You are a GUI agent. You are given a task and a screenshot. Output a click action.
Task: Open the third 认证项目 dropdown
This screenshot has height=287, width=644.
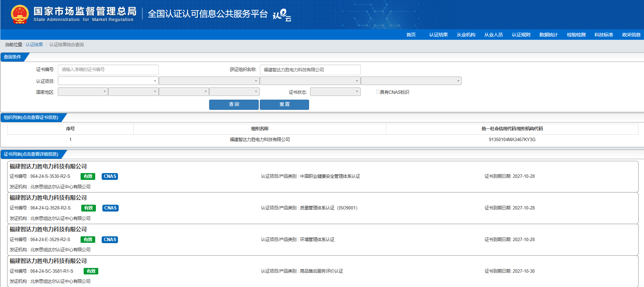[x=310, y=81]
